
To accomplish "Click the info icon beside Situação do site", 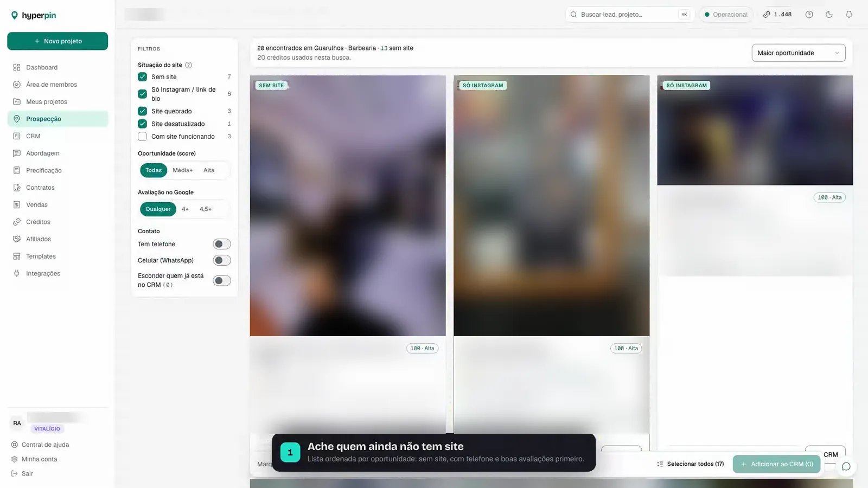I will click(189, 65).
